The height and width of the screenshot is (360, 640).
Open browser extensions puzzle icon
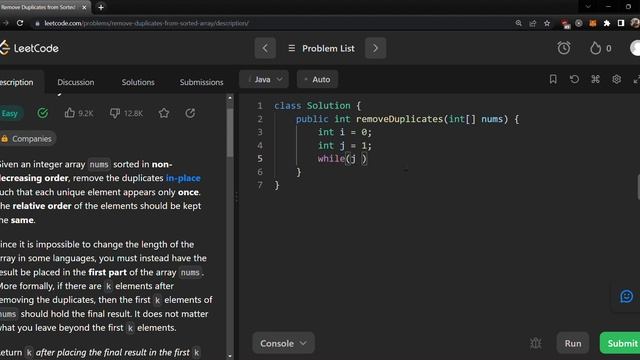607,23
